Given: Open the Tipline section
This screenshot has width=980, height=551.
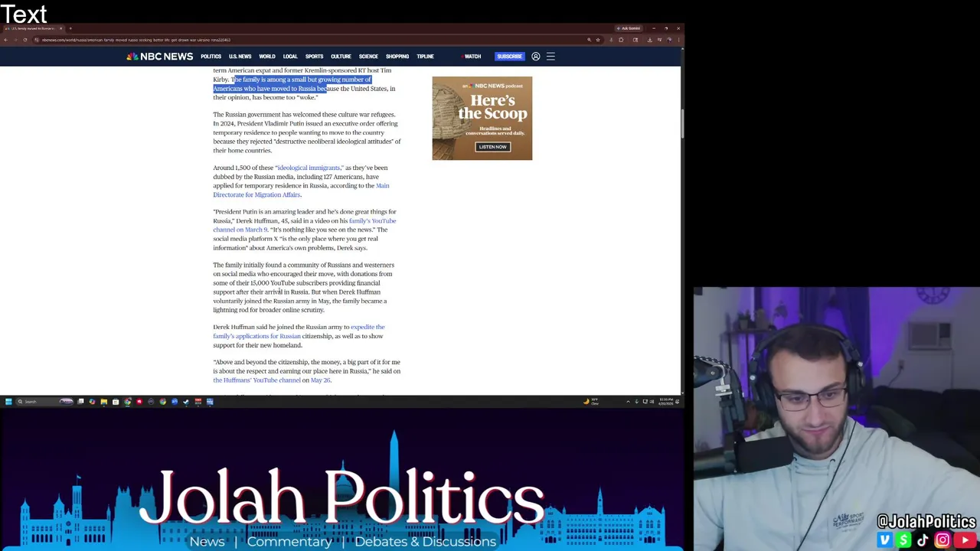Looking at the screenshot, I should 425,57.
